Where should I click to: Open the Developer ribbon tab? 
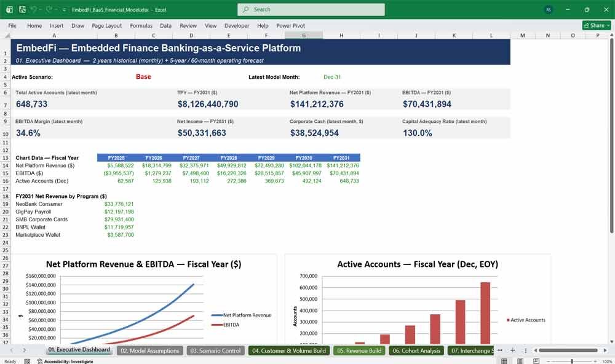[x=237, y=25]
